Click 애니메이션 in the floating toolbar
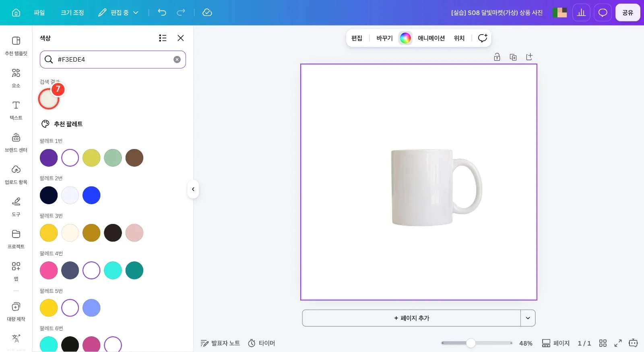This screenshot has width=644, height=352. pos(431,38)
